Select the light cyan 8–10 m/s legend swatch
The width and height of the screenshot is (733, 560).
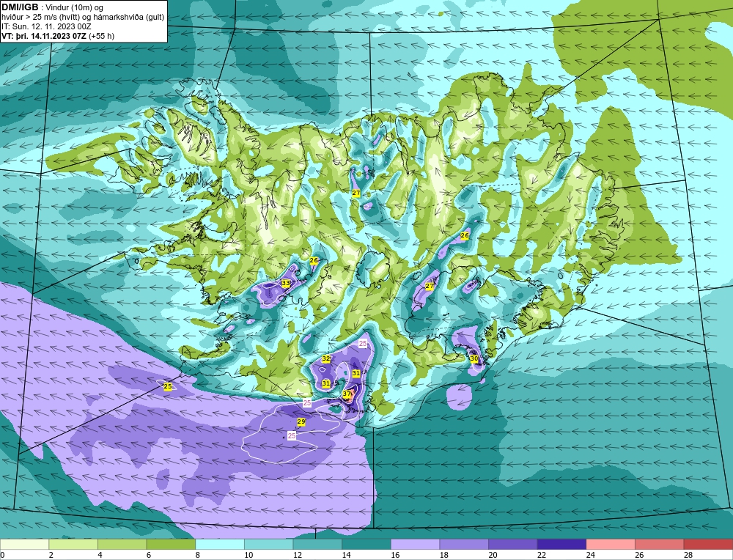(x=220, y=544)
